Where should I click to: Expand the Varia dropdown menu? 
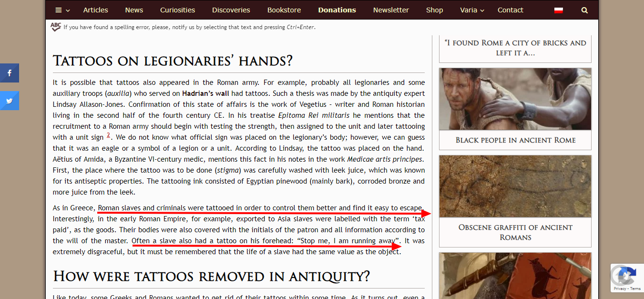pyautogui.click(x=472, y=10)
